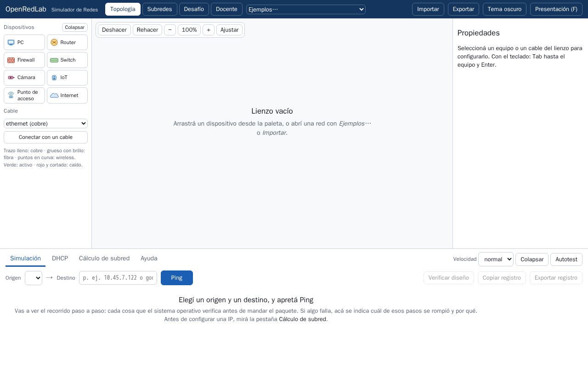Select the Cámara device

pos(24,77)
